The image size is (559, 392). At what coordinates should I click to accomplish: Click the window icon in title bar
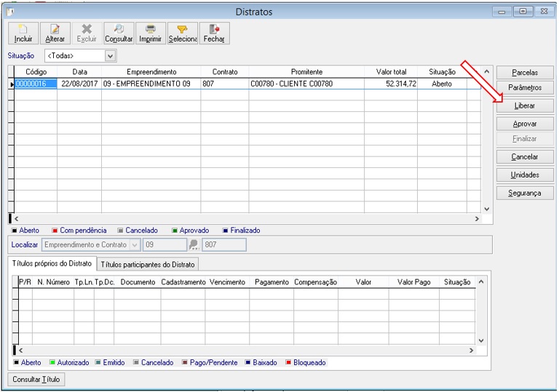coord(10,12)
